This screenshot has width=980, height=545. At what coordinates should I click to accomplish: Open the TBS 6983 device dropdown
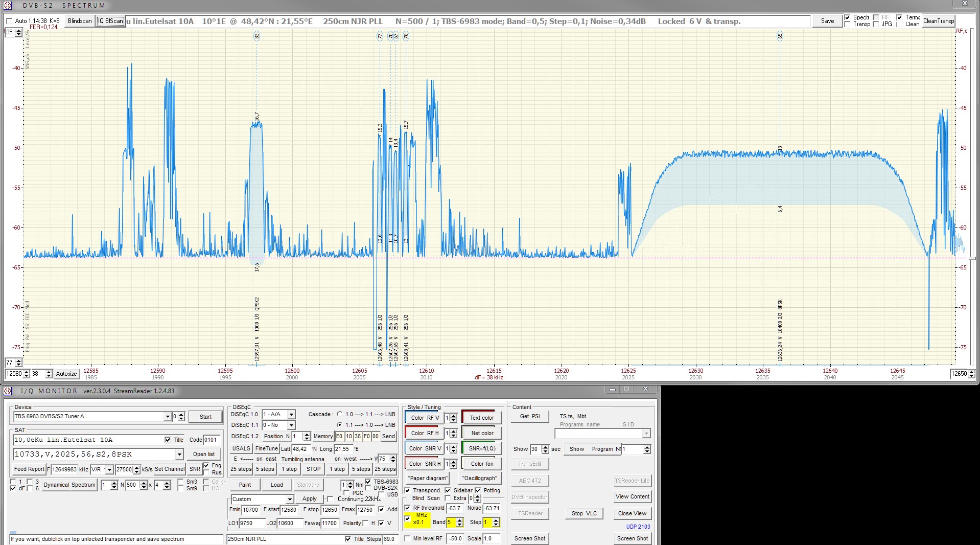[167, 417]
